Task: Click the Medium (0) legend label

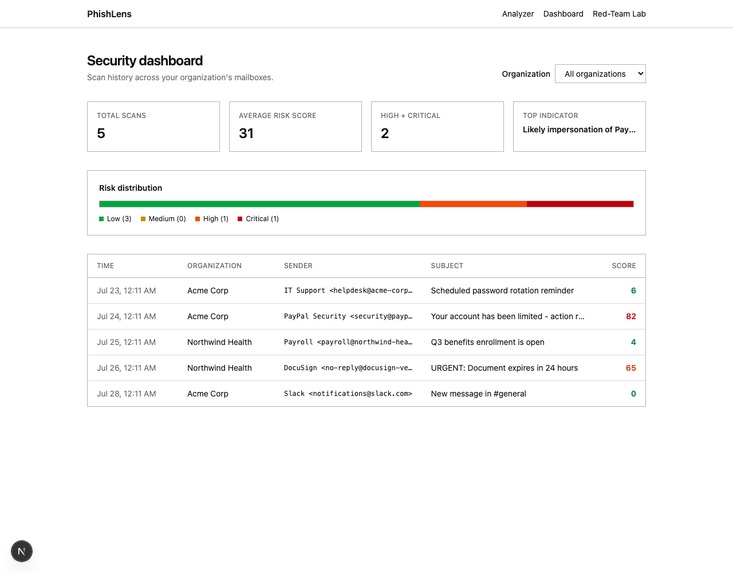Action: click(x=167, y=219)
